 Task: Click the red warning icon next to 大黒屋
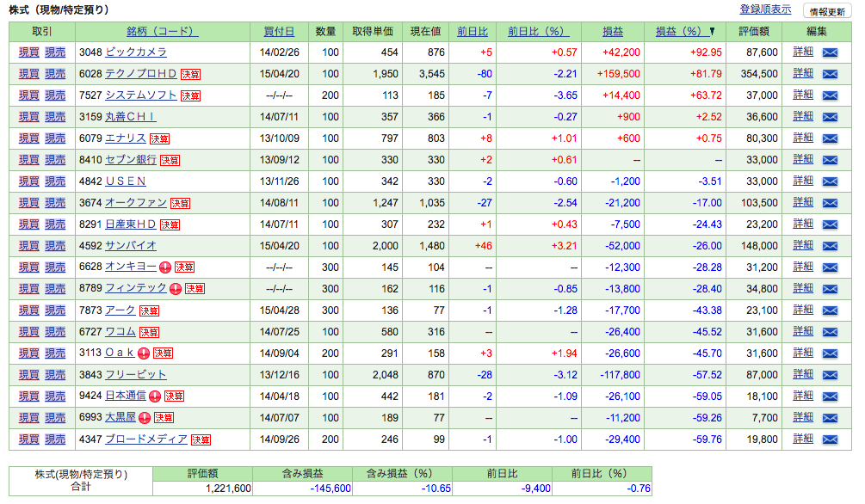[x=145, y=418]
